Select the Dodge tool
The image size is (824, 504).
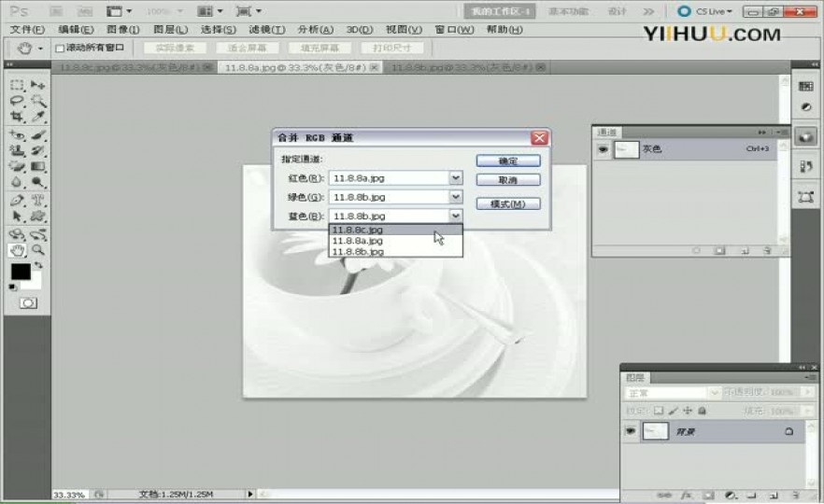click(x=37, y=182)
